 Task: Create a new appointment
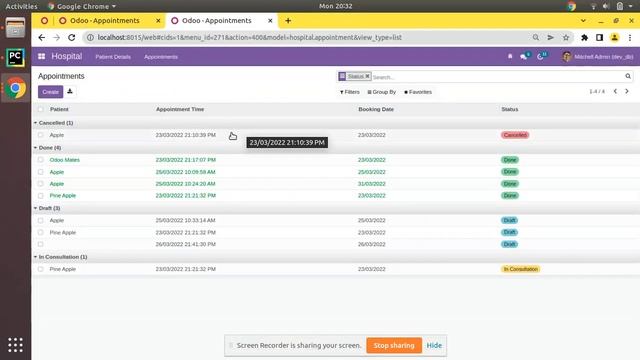pyautogui.click(x=51, y=92)
